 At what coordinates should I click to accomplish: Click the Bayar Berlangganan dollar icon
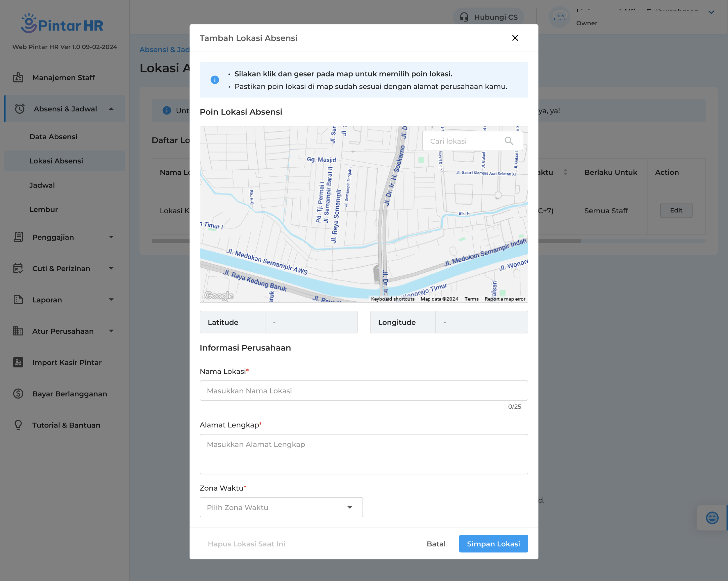point(18,394)
